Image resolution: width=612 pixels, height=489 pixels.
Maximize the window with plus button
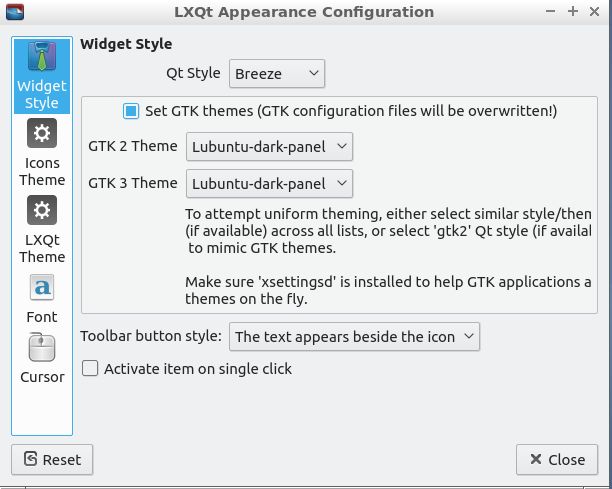(573, 11)
